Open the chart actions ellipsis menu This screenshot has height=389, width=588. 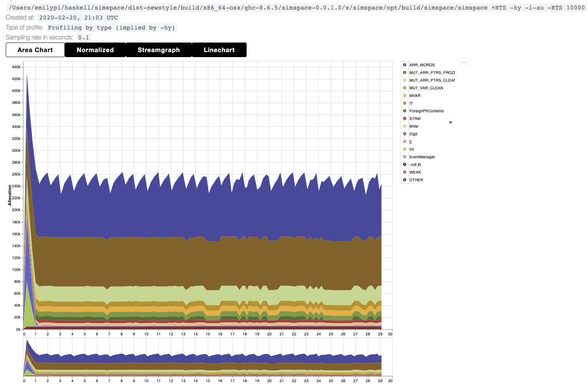pyautogui.click(x=464, y=62)
